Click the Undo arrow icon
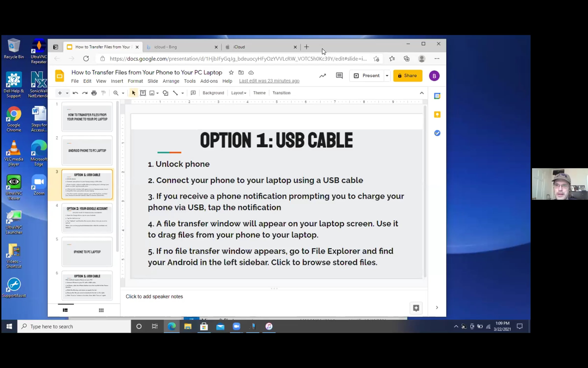Viewport: 588px width, 368px height. [75, 93]
